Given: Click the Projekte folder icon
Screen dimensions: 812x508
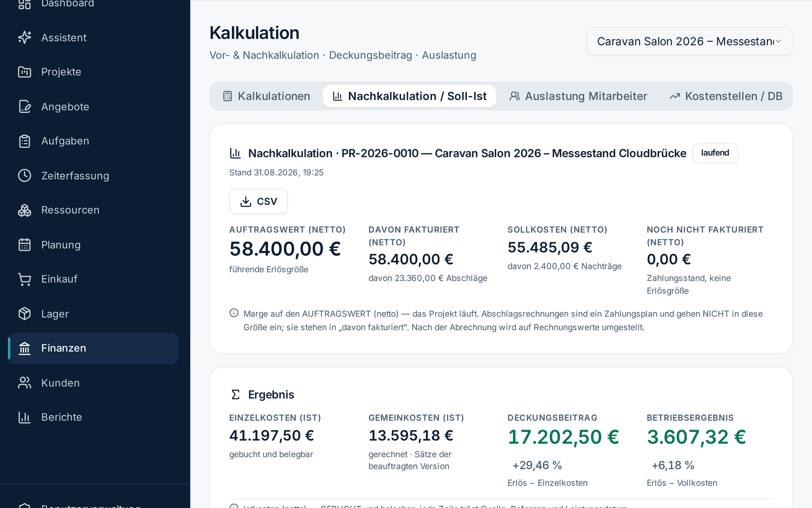Looking at the screenshot, I should 25,72.
